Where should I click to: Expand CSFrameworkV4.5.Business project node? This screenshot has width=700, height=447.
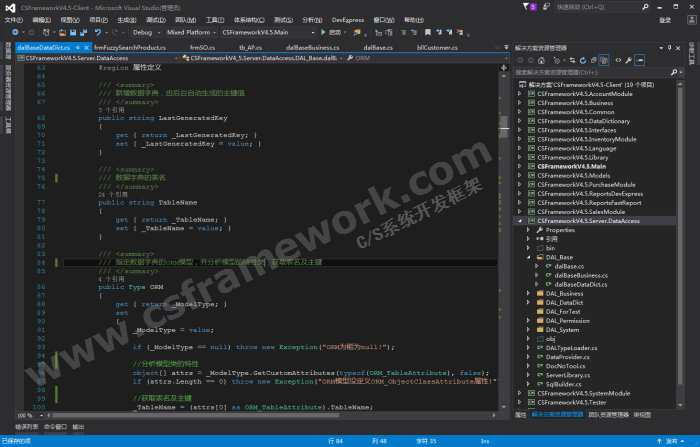520,102
